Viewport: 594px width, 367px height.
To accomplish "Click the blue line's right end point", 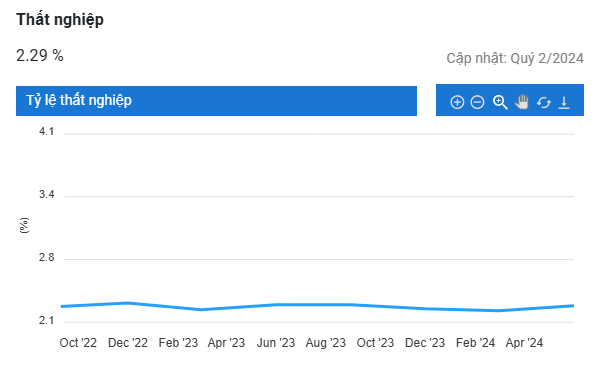I will tap(572, 306).
